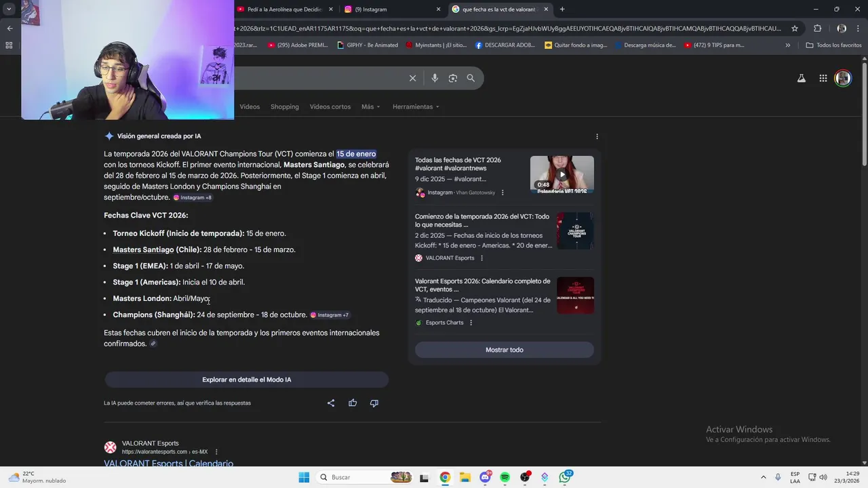Click the magnifier search submit icon
This screenshot has height=488, width=868.
coord(471,78)
